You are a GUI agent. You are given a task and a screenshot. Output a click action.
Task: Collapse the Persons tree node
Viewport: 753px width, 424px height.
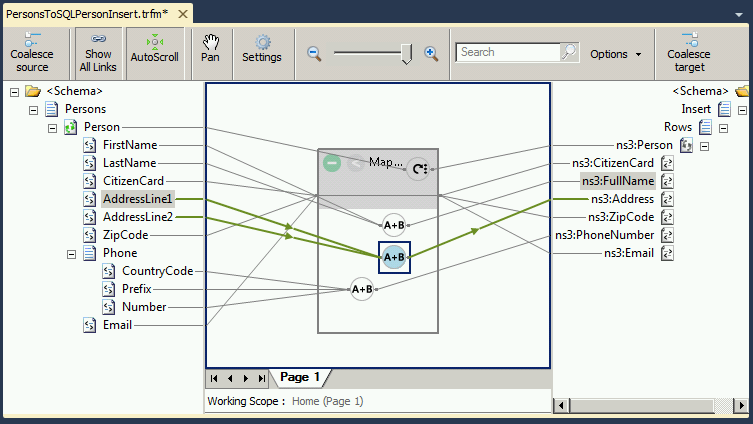click(34, 109)
